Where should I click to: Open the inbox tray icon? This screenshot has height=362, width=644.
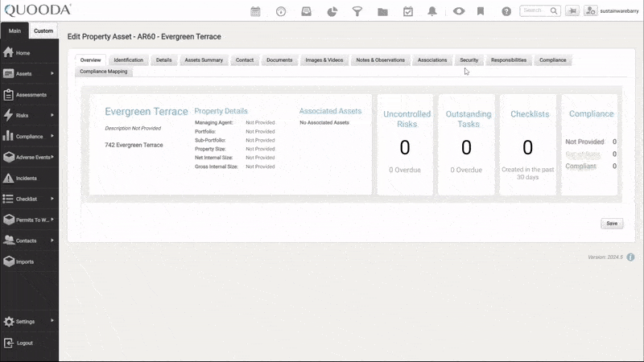(307, 11)
